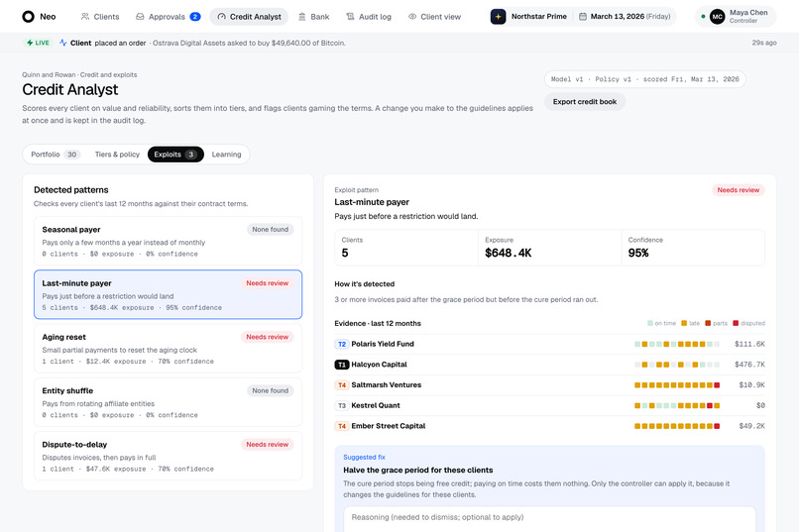This screenshot has width=799, height=532.
Task: Click the Reasoning text field
Action: pos(549,519)
